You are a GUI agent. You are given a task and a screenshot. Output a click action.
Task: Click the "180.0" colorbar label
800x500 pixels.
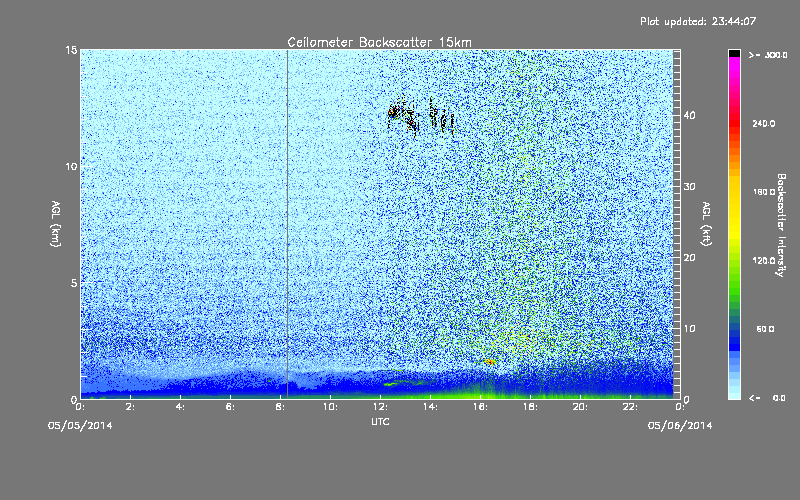(764, 192)
